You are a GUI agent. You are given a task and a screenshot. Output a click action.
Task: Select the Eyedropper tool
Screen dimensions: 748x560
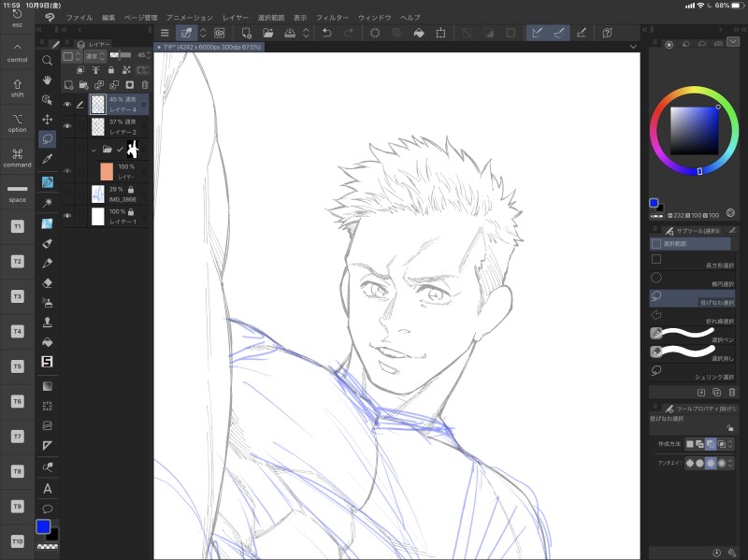tap(47, 159)
